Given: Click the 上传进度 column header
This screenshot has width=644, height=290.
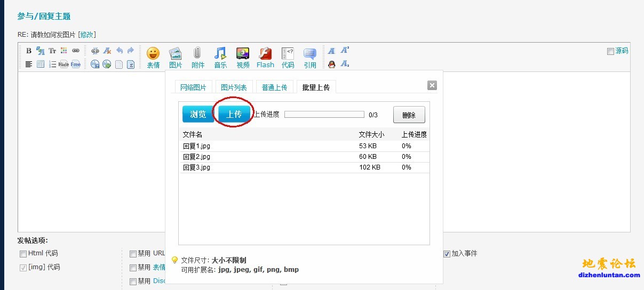Looking at the screenshot, I should pyautogui.click(x=414, y=135).
